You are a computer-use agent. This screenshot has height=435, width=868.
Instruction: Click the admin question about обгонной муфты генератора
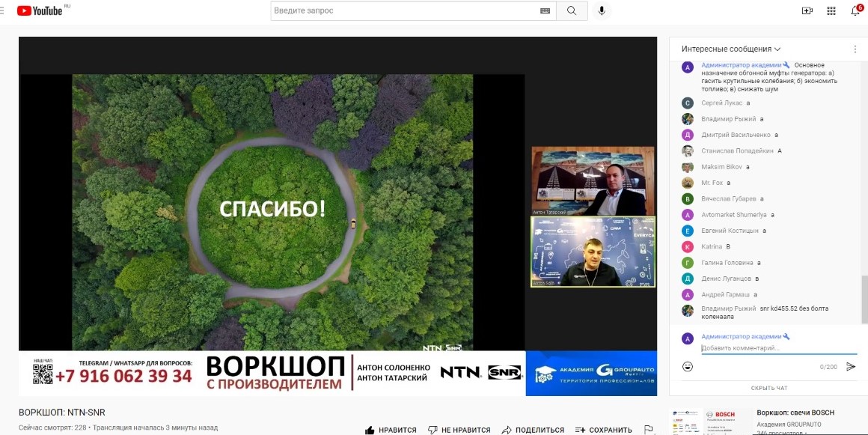coord(769,77)
